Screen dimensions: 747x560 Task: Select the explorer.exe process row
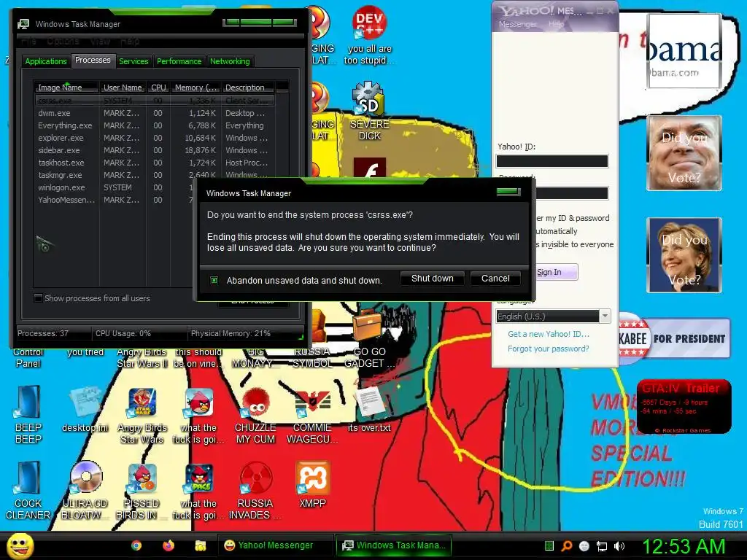[155, 138]
